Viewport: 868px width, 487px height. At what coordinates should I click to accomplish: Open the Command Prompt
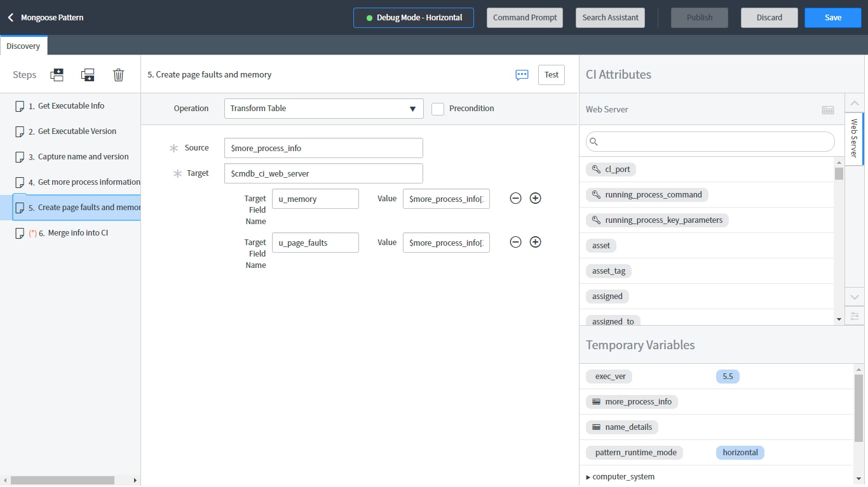pyautogui.click(x=525, y=18)
